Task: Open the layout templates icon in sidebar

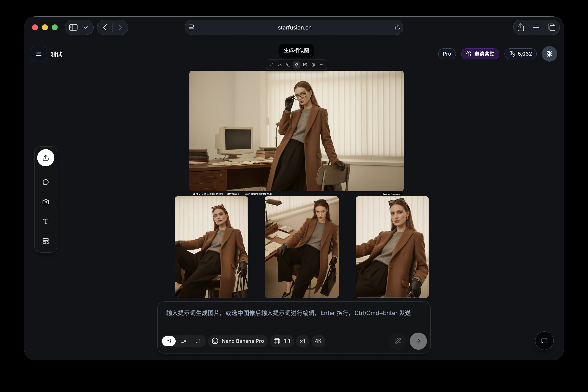Action: (46, 241)
